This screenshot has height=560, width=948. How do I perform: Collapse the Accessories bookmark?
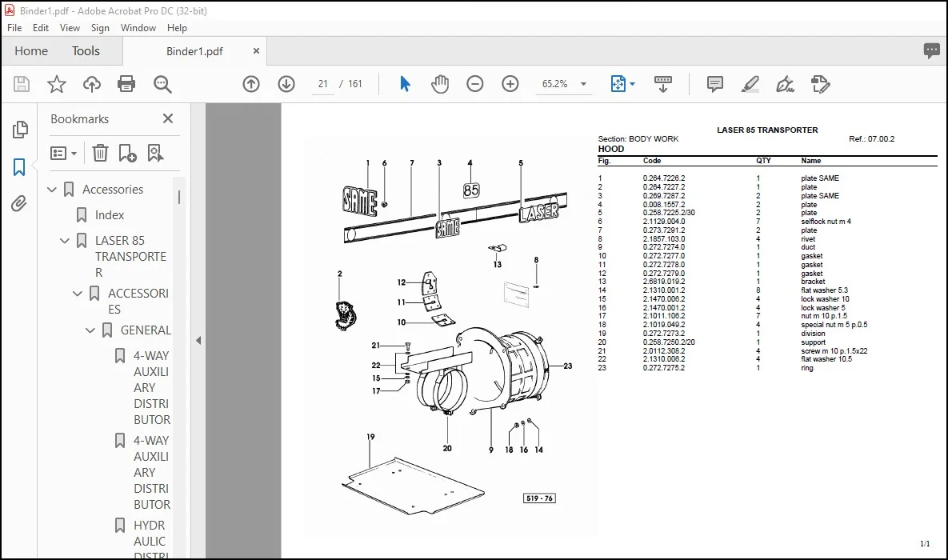[x=52, y=190]
